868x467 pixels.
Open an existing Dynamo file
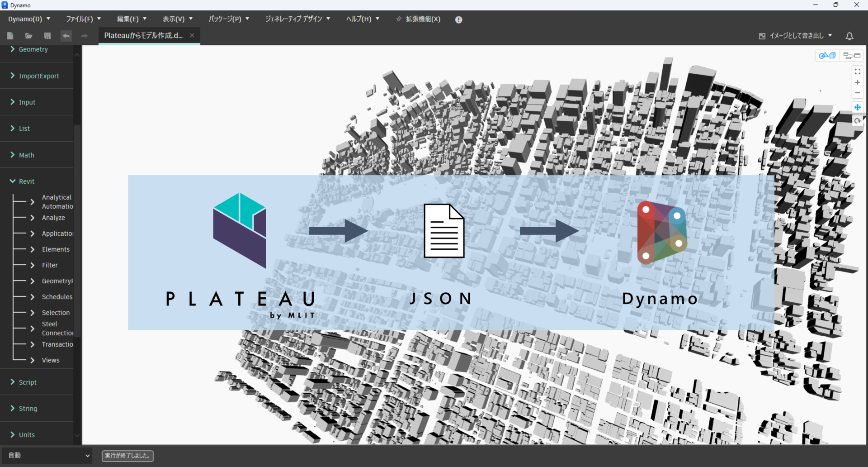click(x=28, y=36)
